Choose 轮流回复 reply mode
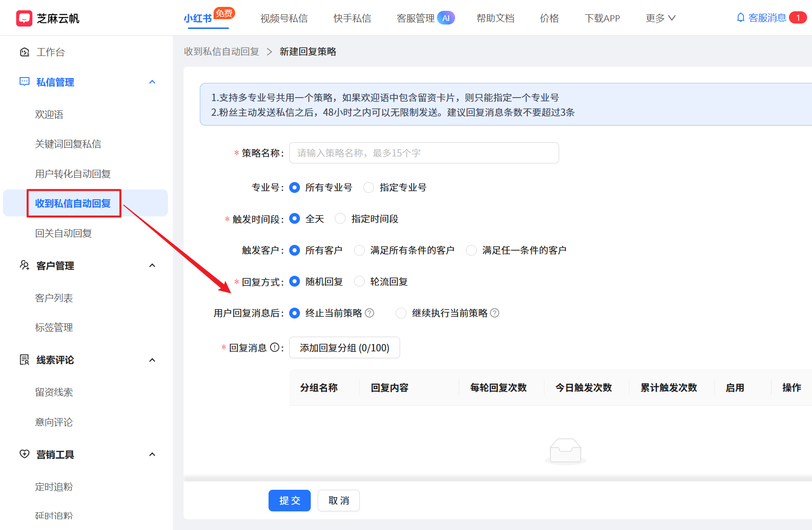Viewport: 812px width, 530px height. point(359,282)
